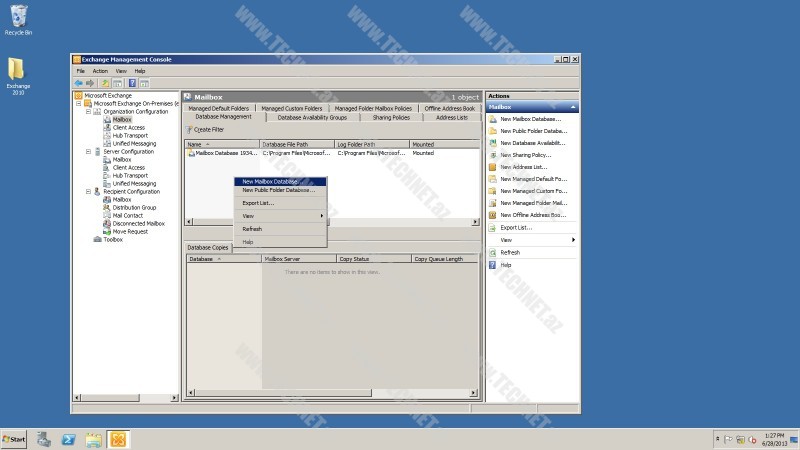Open the Action menu
Viewport: 800px width, 450px height.
click(100, 71)
